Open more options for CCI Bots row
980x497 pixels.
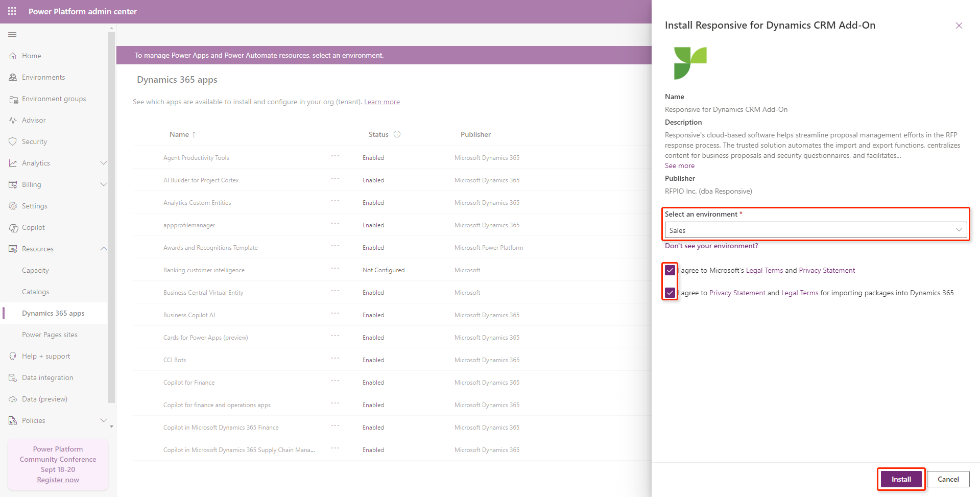pyautogui.click(x=335, y=358)
